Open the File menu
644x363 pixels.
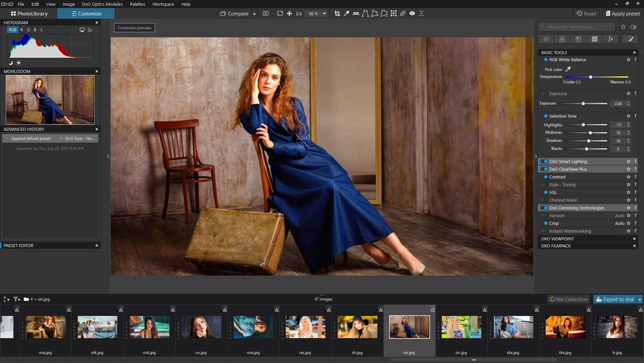click(x=21, y=4)
